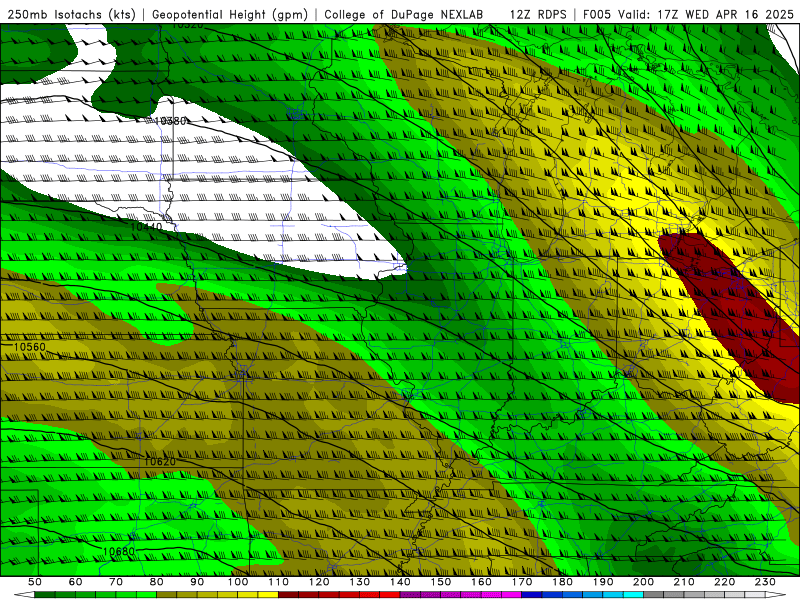Click the 10620 height contour label
Image resolution: width=800 pixels, height=600 pixels.
click(160, 462)
